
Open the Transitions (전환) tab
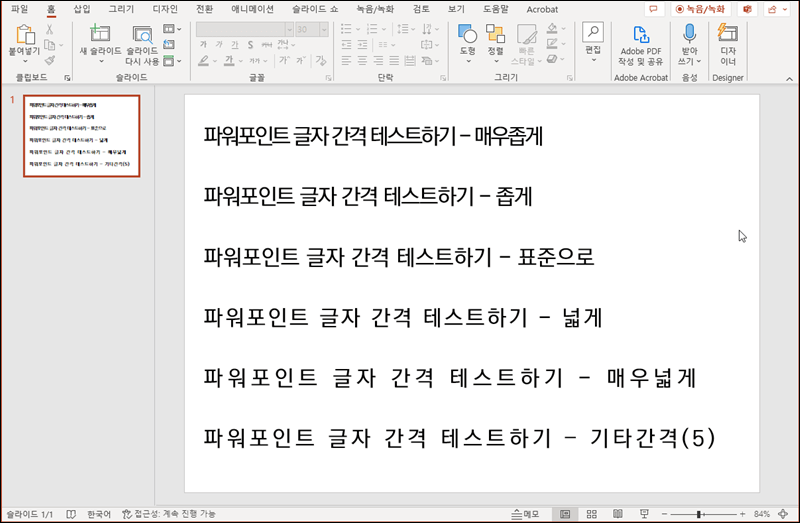(x=205, y=9)
